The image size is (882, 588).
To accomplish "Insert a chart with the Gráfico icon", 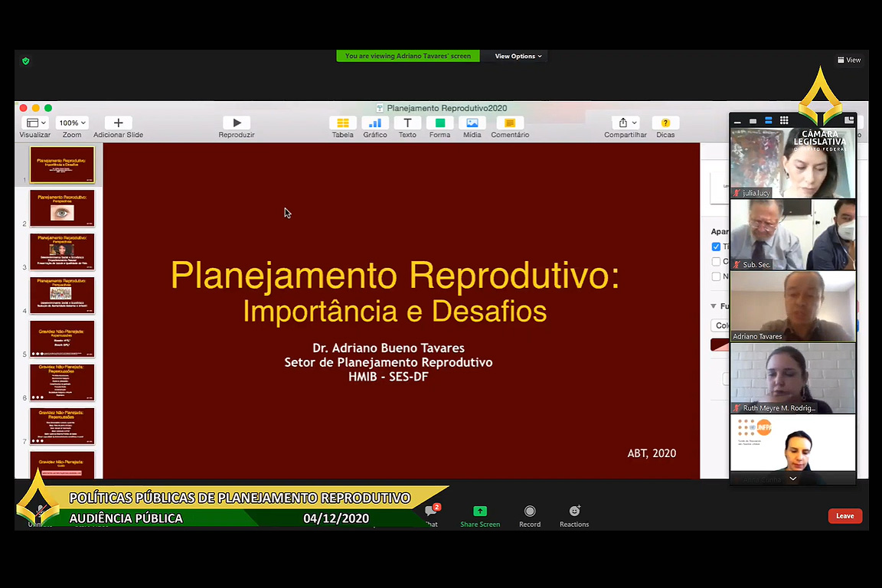I will click(374, 123).
